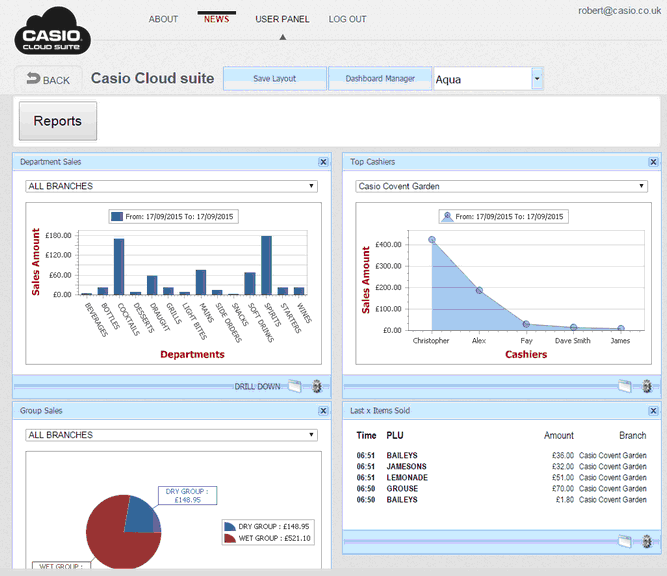Click the Branch column header

pyautogui.click(x=633, y=436)
